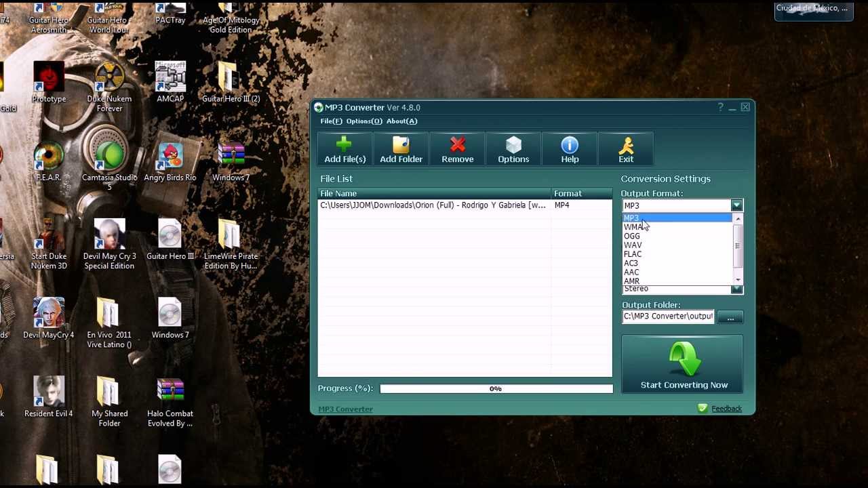Screen dimensions: 868x488
Task: Select MP3 in the output format list
Action: (x=677, y=218)
